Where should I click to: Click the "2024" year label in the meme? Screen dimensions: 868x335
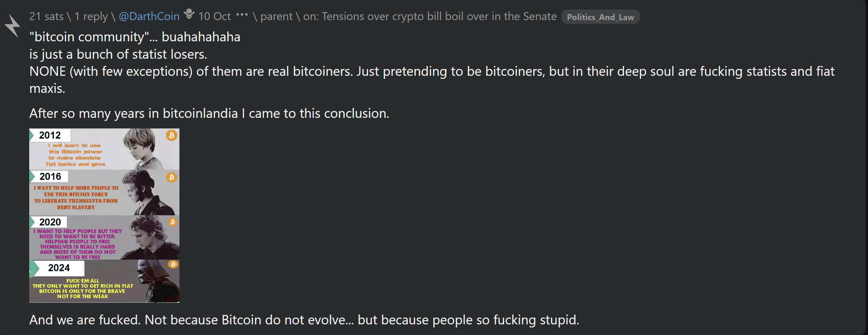click(59, 268)
